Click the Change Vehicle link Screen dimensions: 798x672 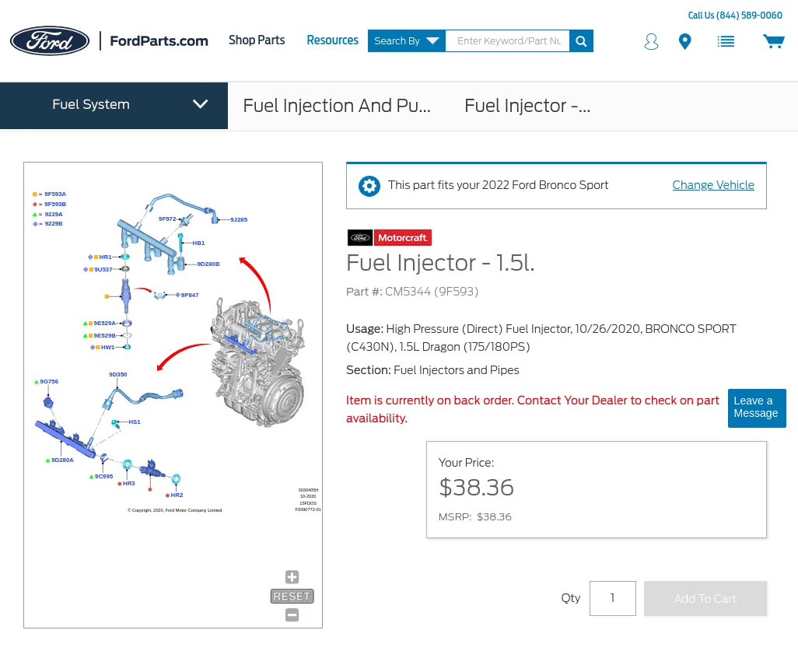713,185
